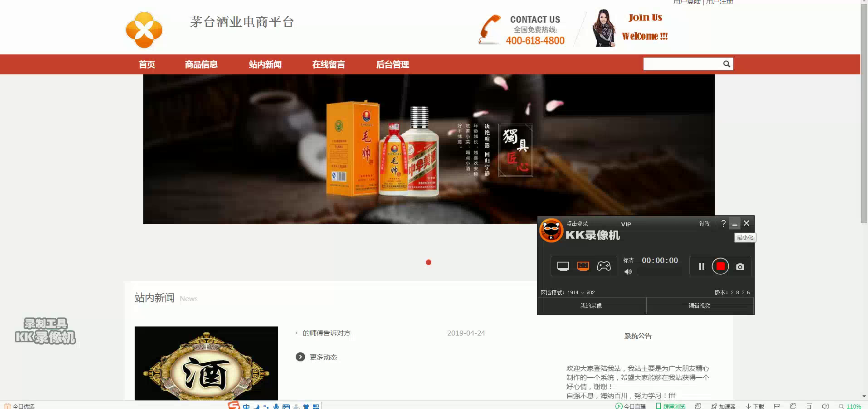This screenshot has width=868, height=409.
Task: Click the flag icon in status bar
Action: tap(777, 406)
